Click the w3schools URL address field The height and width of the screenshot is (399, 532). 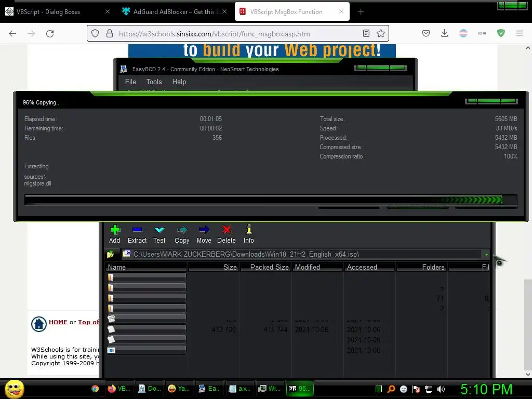coord(214,34)
